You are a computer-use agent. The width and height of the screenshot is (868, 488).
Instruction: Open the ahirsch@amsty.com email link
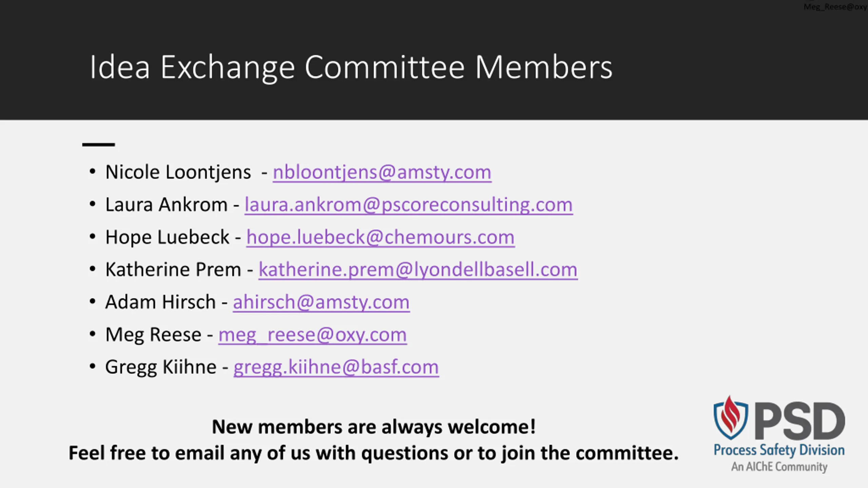coord(321,302)
